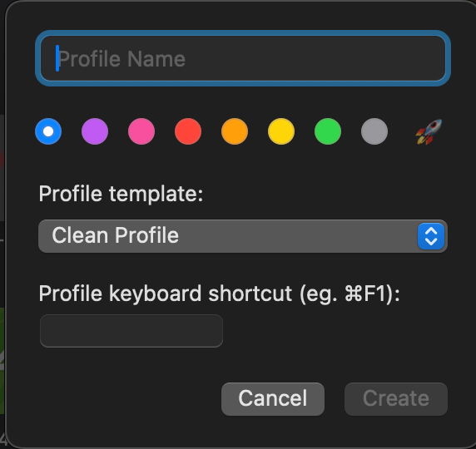Choose the orange profile color
Screen dimensions: 476x449
click(x=235, y=131)
